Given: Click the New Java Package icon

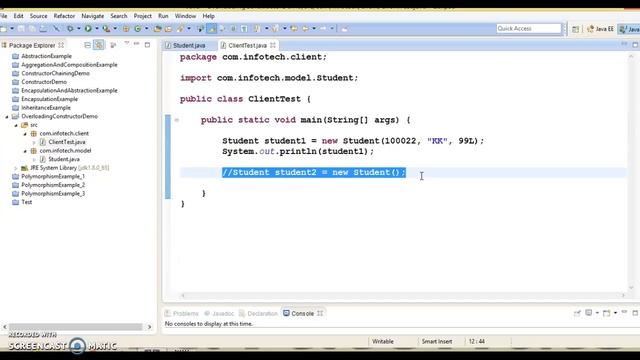Looking at the screenshot, I should point(126,29).
